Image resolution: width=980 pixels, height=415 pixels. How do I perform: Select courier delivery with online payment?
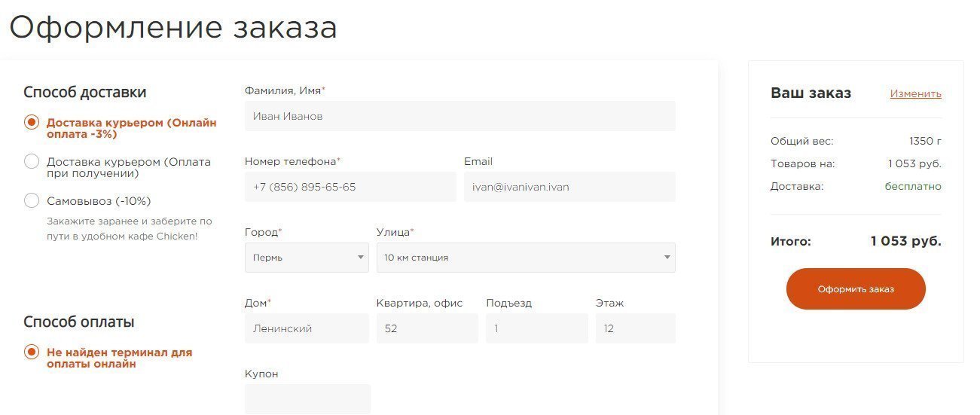[32, 123]
